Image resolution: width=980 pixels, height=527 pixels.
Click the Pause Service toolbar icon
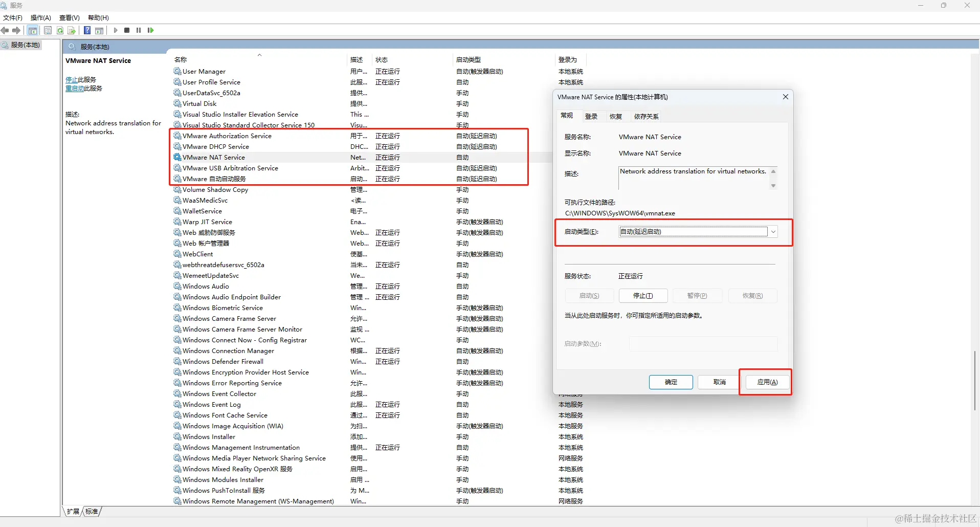click(x=139, y=30)
